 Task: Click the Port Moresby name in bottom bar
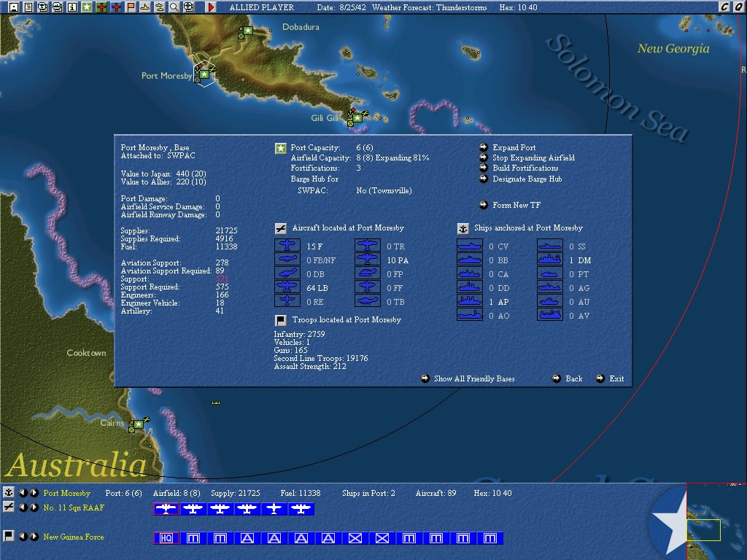(x=66, y=493)
